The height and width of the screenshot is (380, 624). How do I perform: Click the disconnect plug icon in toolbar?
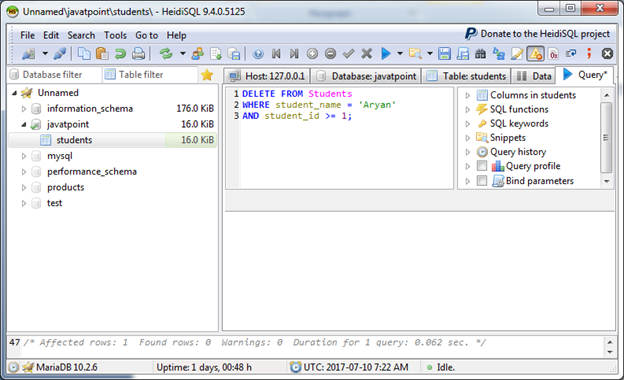coord(60,53)
